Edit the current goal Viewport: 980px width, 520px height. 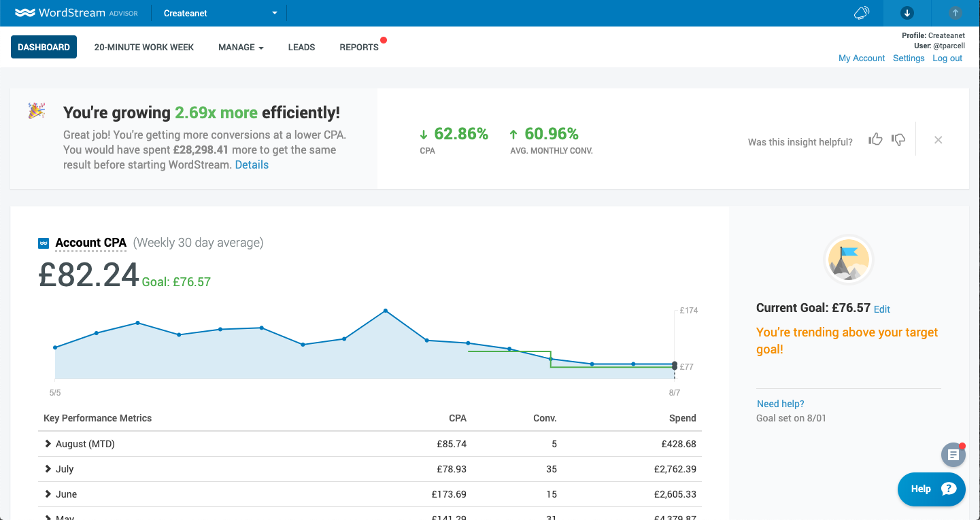[881, 309]
